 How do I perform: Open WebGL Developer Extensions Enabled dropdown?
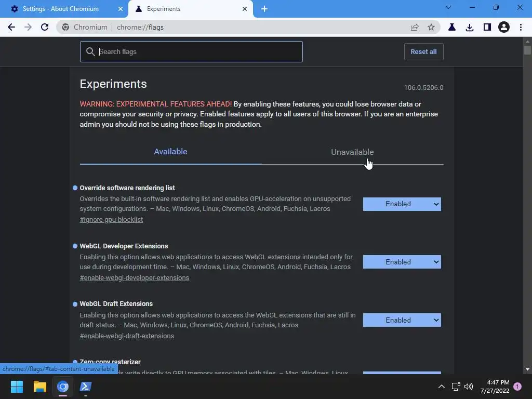click(x=402, y=262)
